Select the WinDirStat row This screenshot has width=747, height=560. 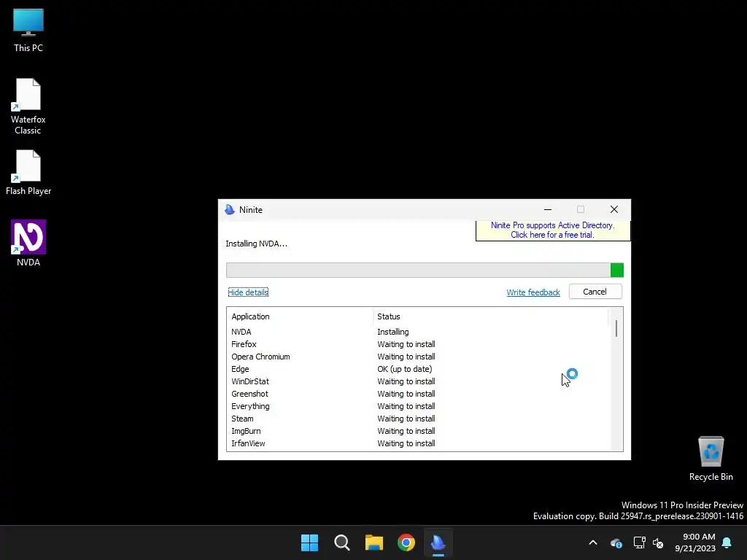[x=418, y=381]
